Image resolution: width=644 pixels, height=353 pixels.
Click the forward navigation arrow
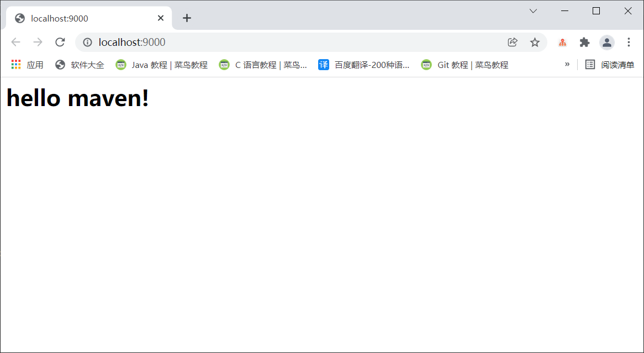point(38,42)
